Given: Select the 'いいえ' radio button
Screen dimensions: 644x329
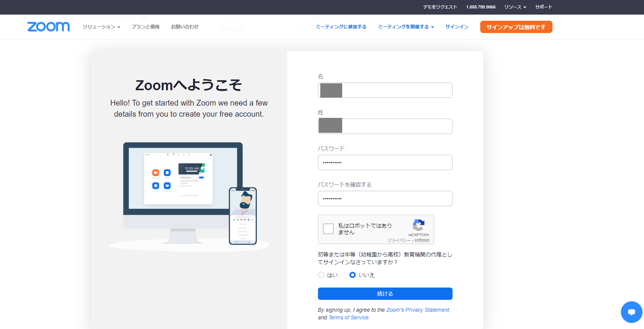Looking at the screenshot, I should tap(353, 275).
